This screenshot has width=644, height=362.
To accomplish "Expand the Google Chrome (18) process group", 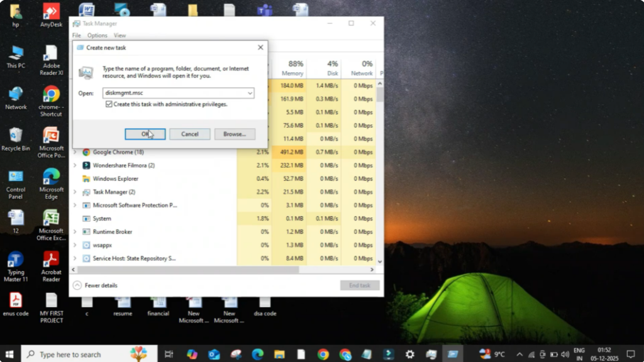I will (x=75, y=152).
